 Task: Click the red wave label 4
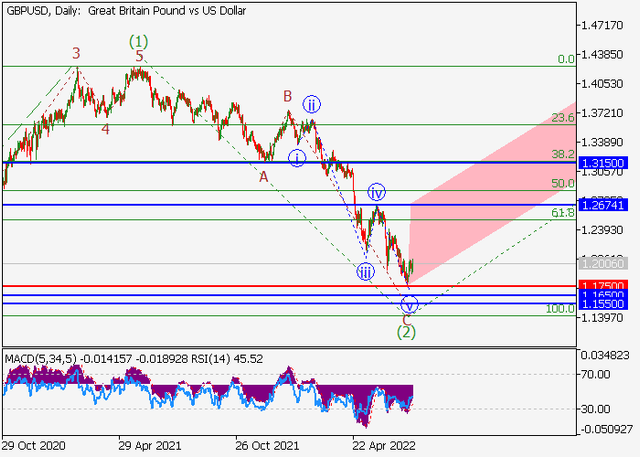click(x=105, y=129)
